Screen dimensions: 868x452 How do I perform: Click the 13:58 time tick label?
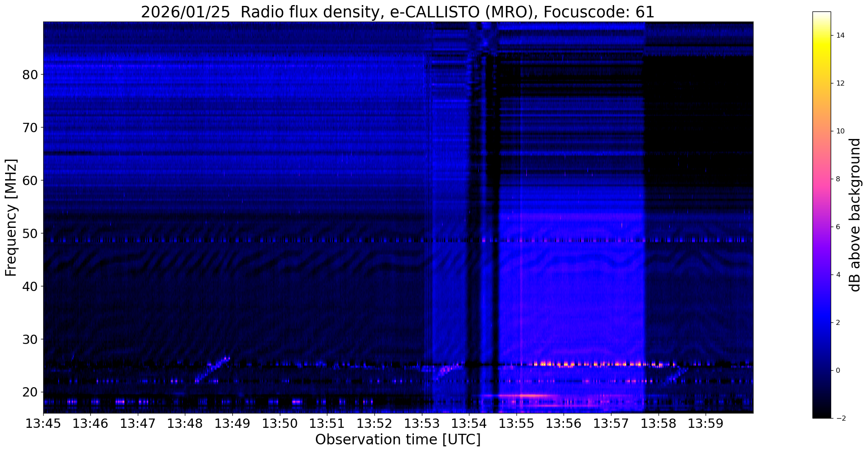point(658,424)
